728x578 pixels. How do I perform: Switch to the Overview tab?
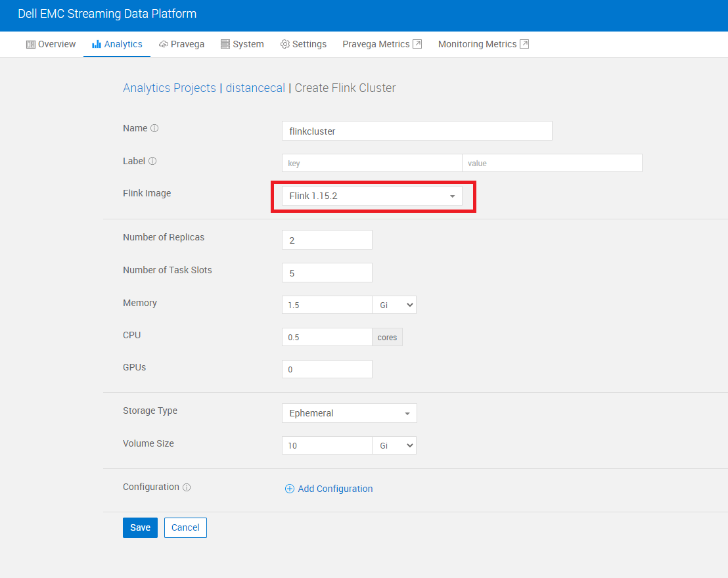pyautogui.click(x=51, y=44)
